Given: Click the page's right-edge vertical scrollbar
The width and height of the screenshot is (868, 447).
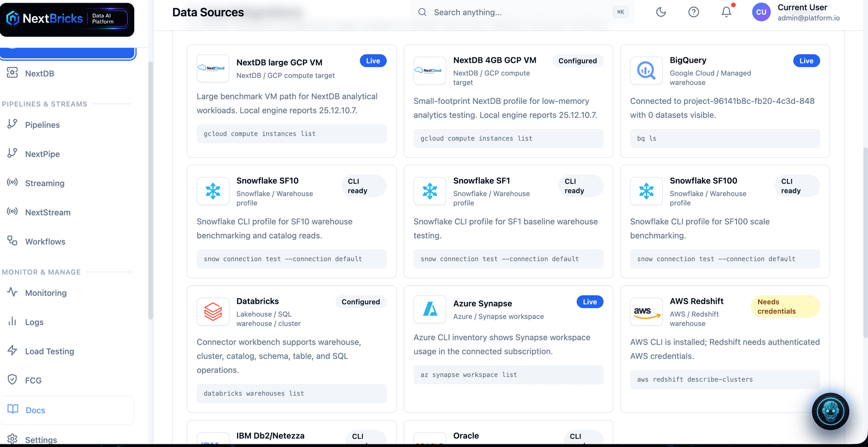Looking at the screenshot, I should (865, 242).
